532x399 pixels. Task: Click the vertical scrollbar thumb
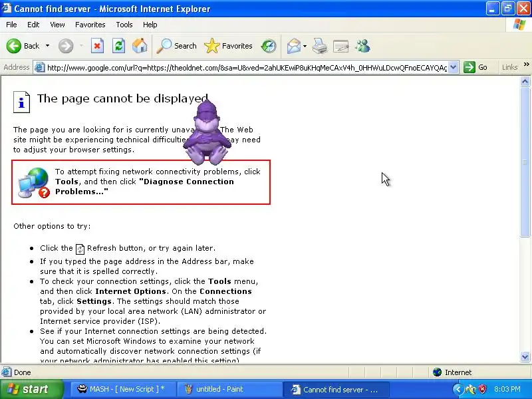pyautogui.click(x=525, y=162)
